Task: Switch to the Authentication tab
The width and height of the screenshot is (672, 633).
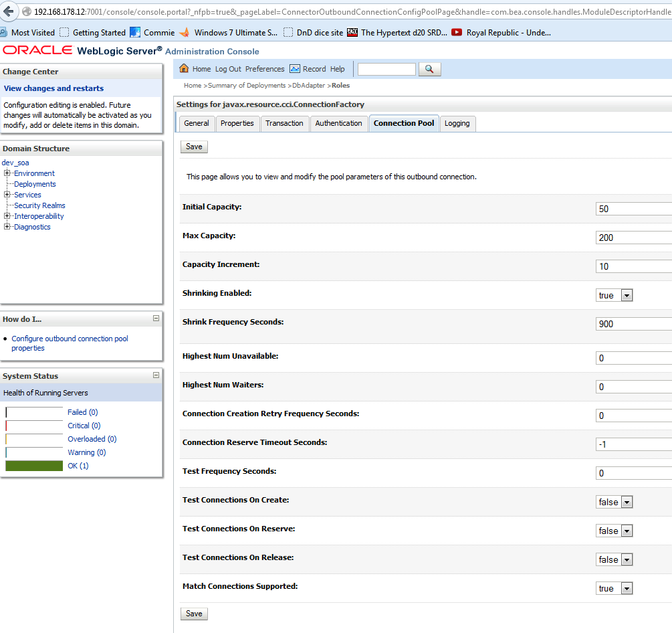Action: pos(338,124)
